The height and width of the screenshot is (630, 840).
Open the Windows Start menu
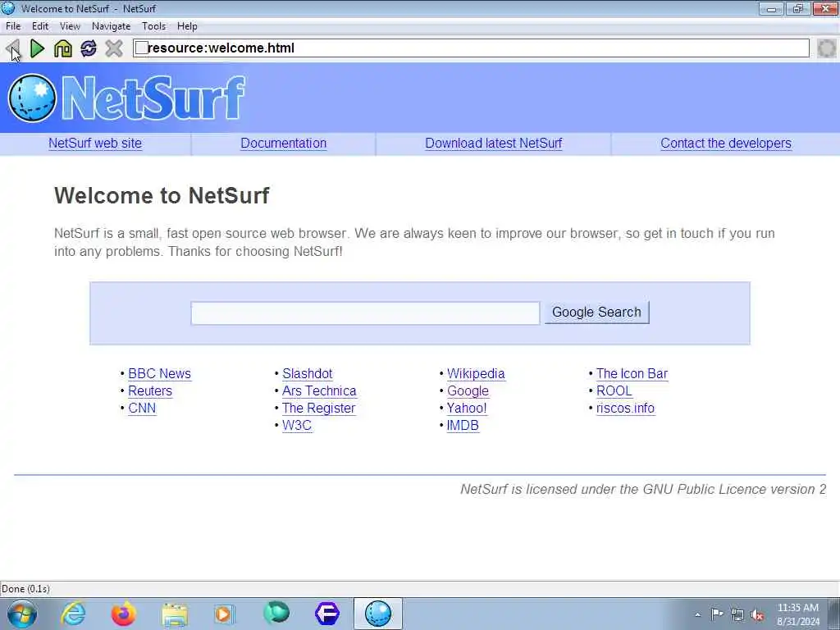pos(22,614)
